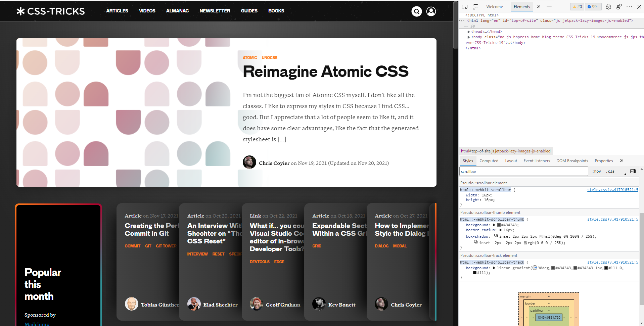Toggle element classes with .cls
644x326 pixels.
[610, 171]
